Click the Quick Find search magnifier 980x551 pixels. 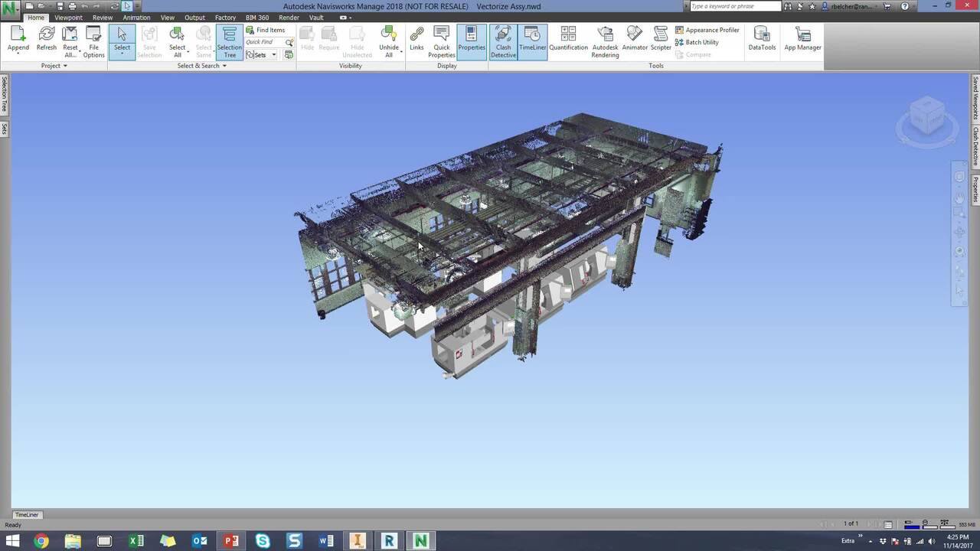point(289,42)
